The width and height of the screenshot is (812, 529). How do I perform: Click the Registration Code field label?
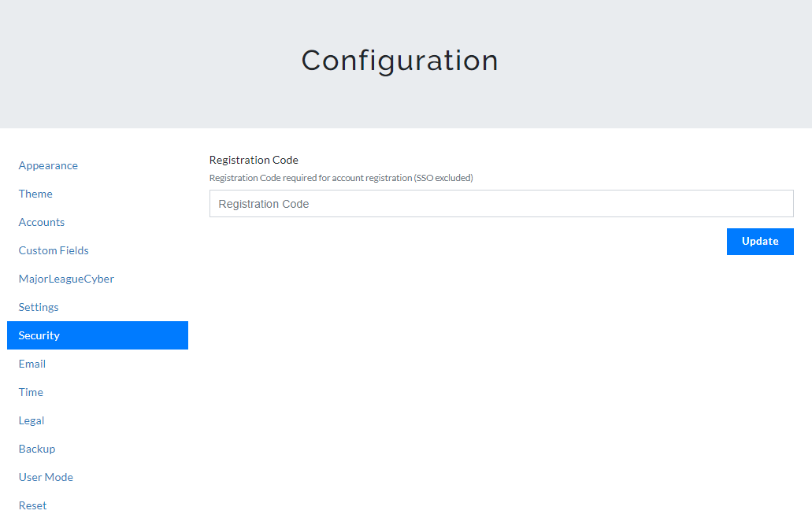(x=254, y=160)
